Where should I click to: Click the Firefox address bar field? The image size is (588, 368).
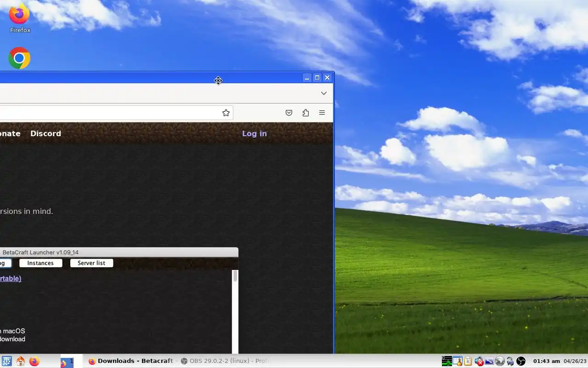pyautogui.click(x=116, y=113)
